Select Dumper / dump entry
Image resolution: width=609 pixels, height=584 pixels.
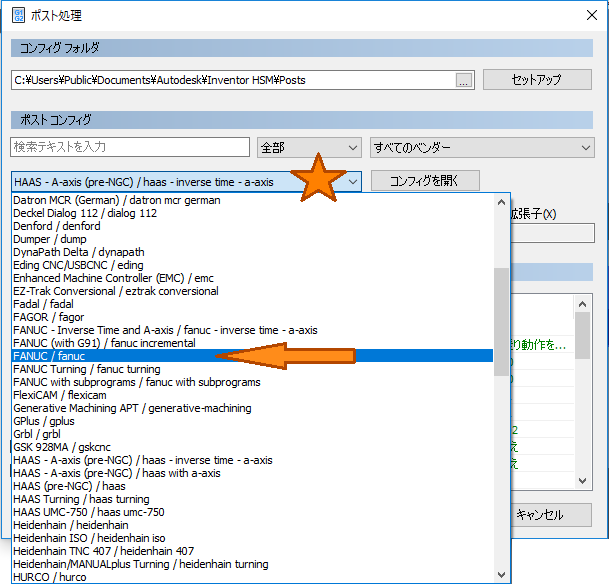[252, 239]
